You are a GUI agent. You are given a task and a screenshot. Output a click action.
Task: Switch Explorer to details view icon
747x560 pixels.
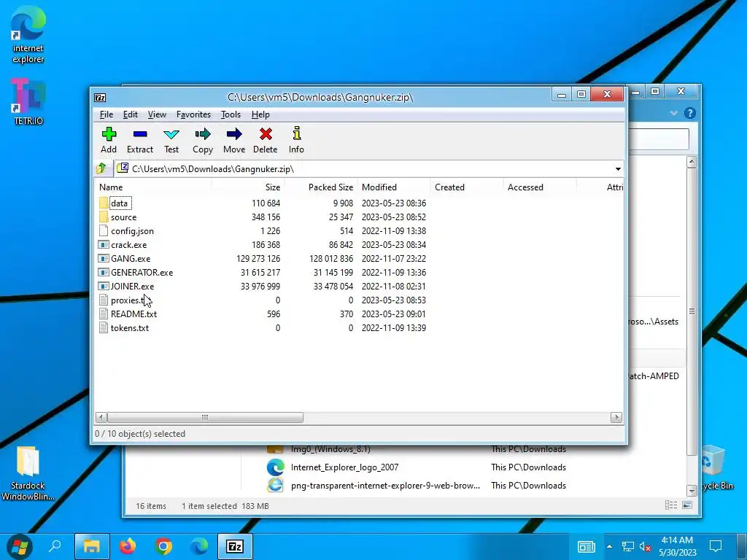click(x=671, y=505)
